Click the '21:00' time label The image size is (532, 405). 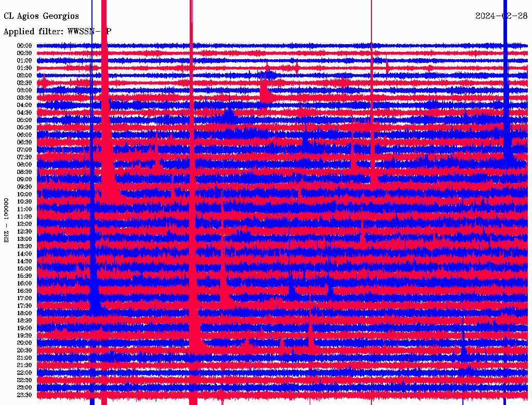pyautogui.click(x=24, y=358)
